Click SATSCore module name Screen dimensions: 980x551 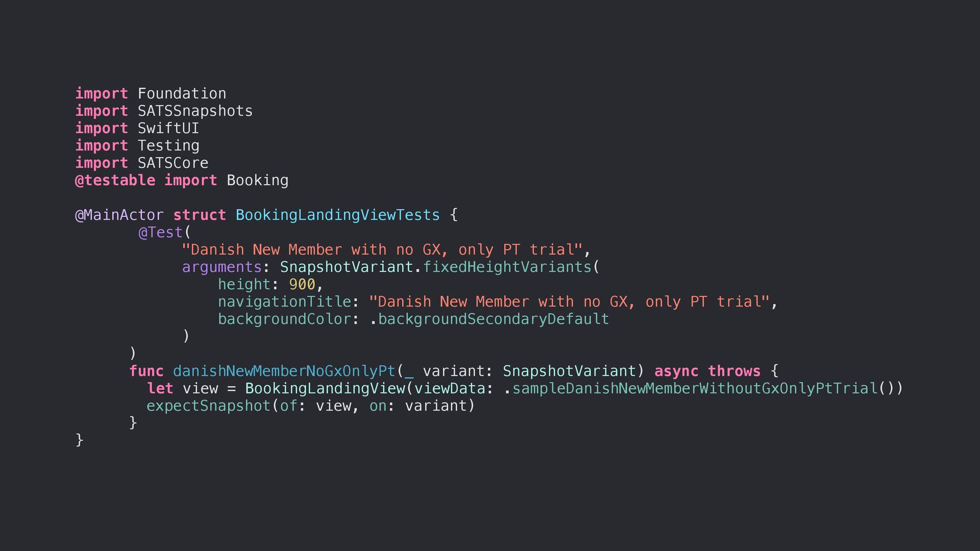[173, 163]
